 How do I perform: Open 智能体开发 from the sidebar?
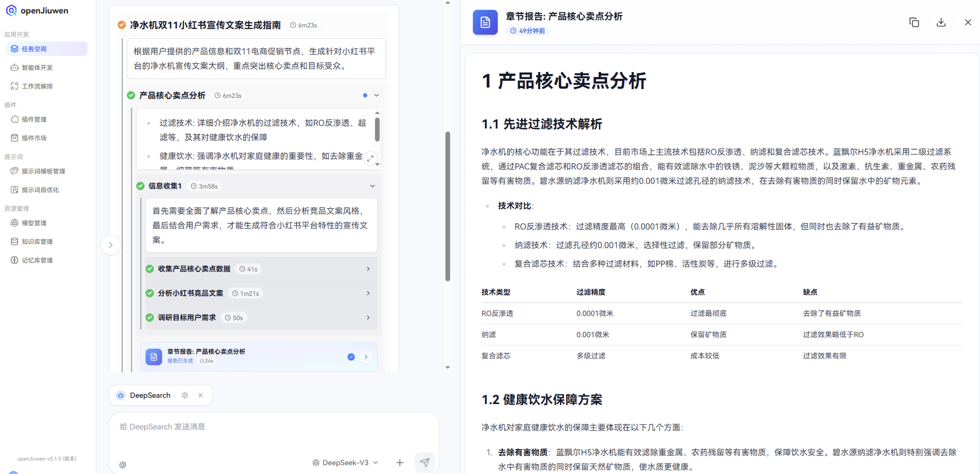38,67
